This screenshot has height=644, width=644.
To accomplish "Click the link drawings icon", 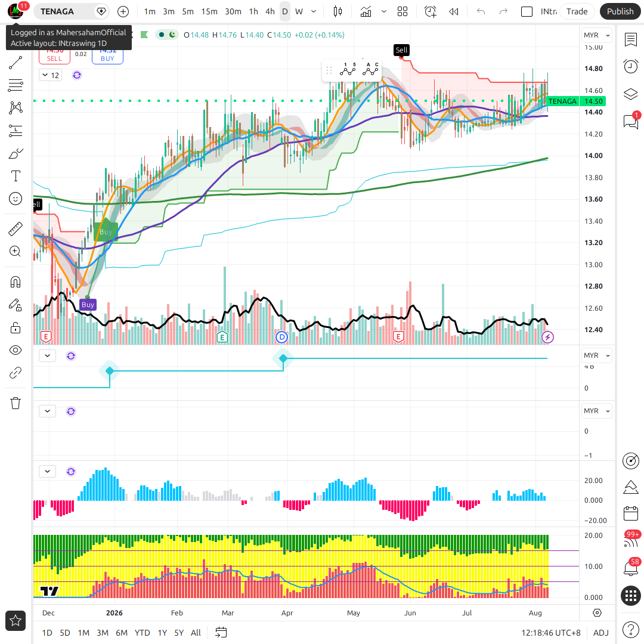I will (16, 373).
